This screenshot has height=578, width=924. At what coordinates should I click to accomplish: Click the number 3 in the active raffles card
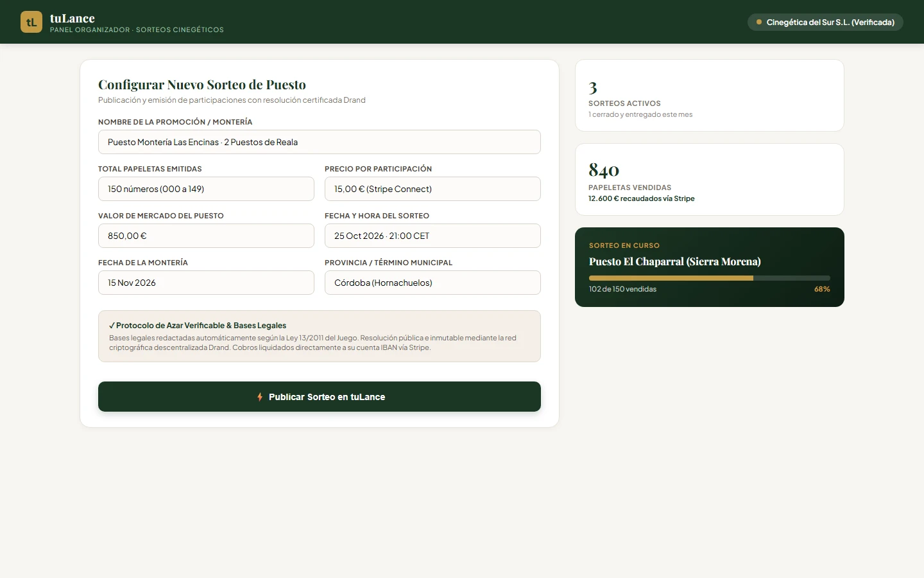(593, 87)
